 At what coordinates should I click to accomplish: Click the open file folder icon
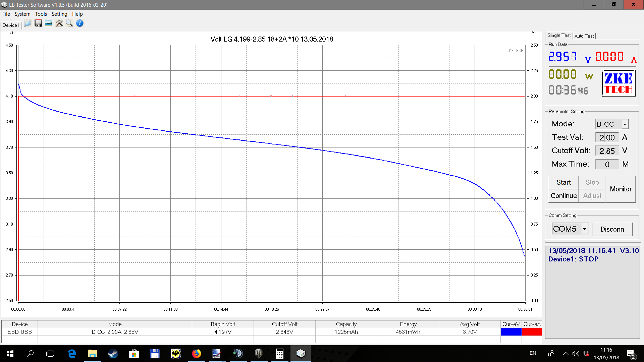point(28,23)
